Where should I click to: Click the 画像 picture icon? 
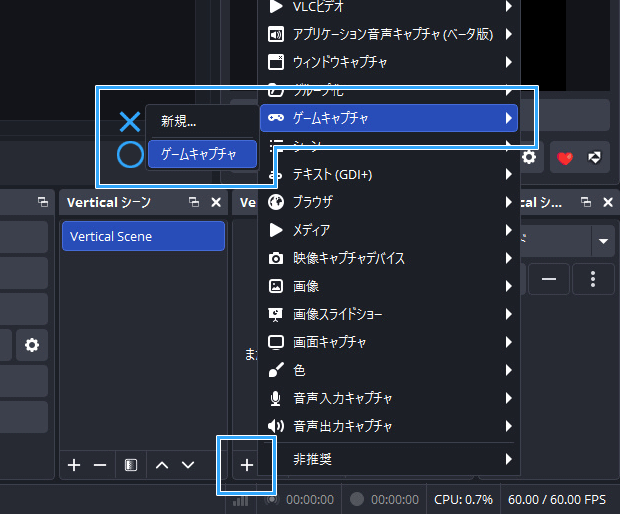tap(276, 286)
